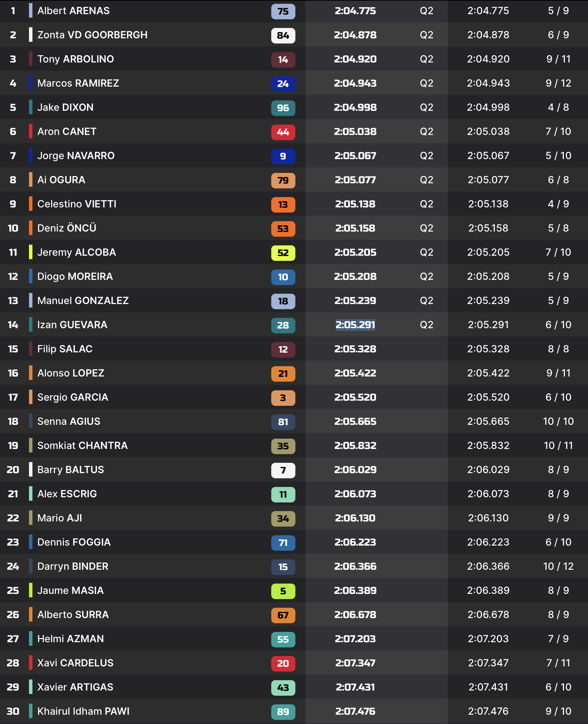Select Filip SALAC's bold 2:05.328 best time

pos(355,349)
